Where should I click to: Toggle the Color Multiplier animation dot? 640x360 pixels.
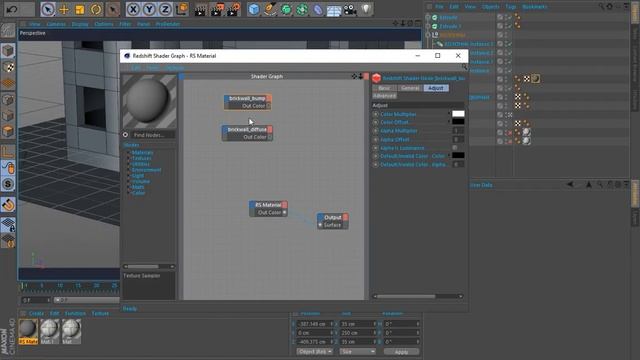tap(376, 114)
